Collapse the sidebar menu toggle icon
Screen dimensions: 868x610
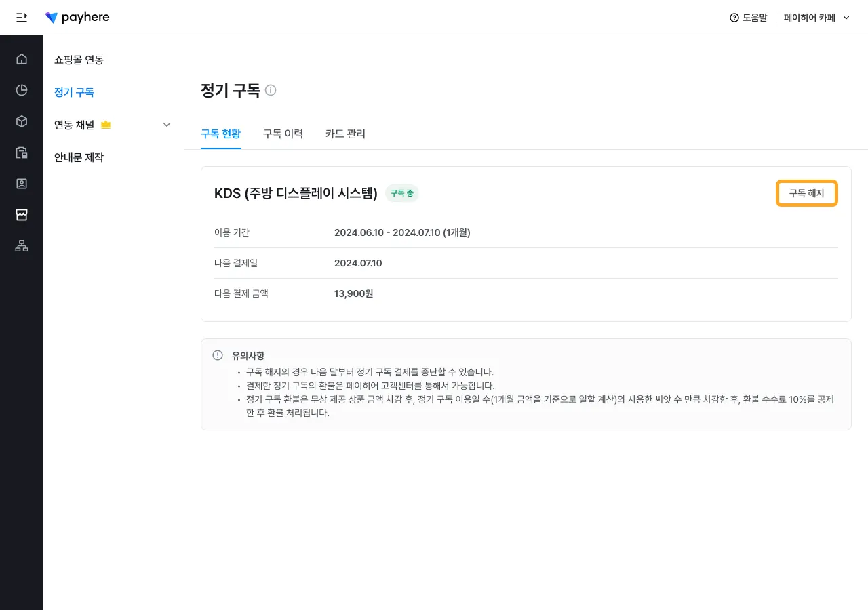coord(22,18)
